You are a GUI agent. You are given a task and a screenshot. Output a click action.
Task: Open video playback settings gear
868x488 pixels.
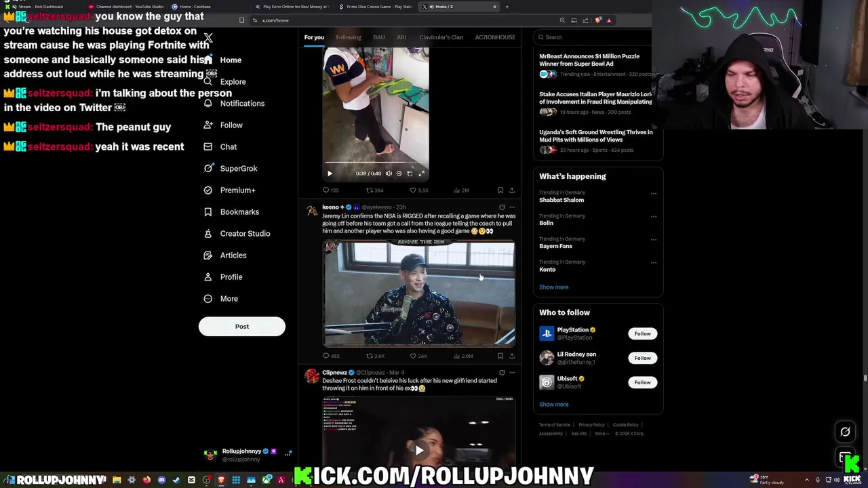pos(399,174)
